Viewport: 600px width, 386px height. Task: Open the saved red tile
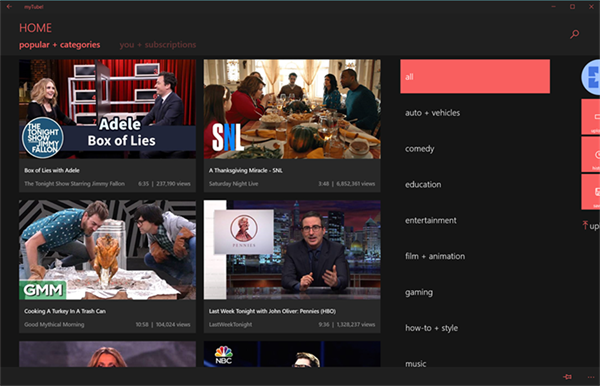pyautogui.click(x=590, y=192)
